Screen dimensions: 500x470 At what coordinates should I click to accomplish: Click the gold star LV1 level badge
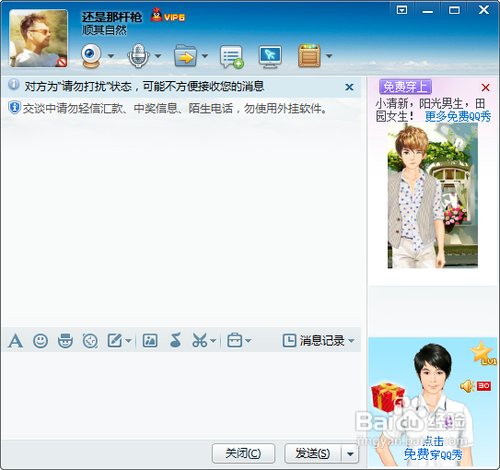pos(483,353)
